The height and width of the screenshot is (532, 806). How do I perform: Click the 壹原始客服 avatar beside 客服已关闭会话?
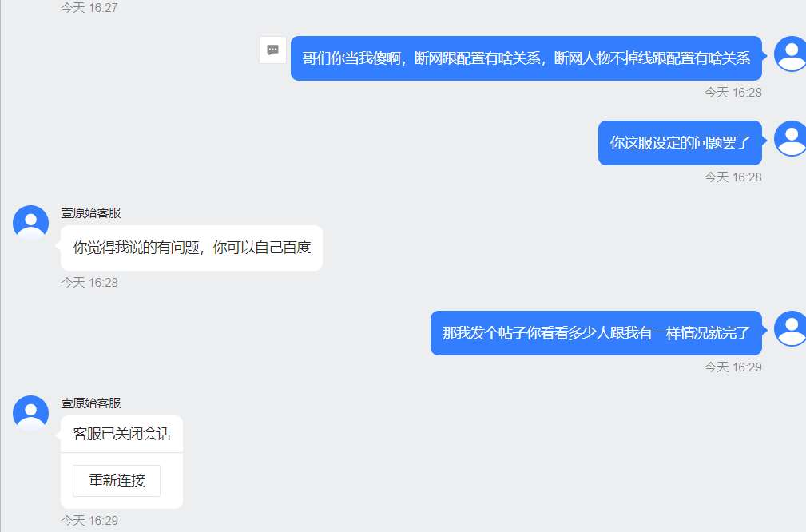coord(31,413)
